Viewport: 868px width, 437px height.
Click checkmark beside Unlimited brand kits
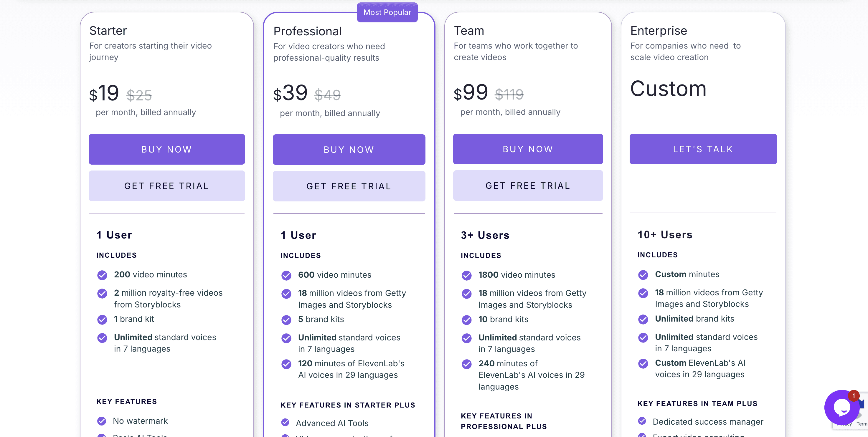[643, 319]
